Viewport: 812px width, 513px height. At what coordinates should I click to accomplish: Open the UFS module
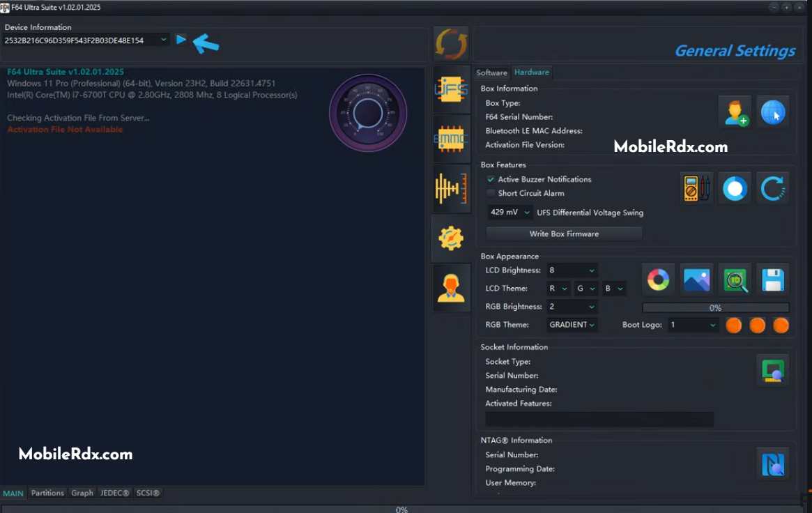(451, 89)
